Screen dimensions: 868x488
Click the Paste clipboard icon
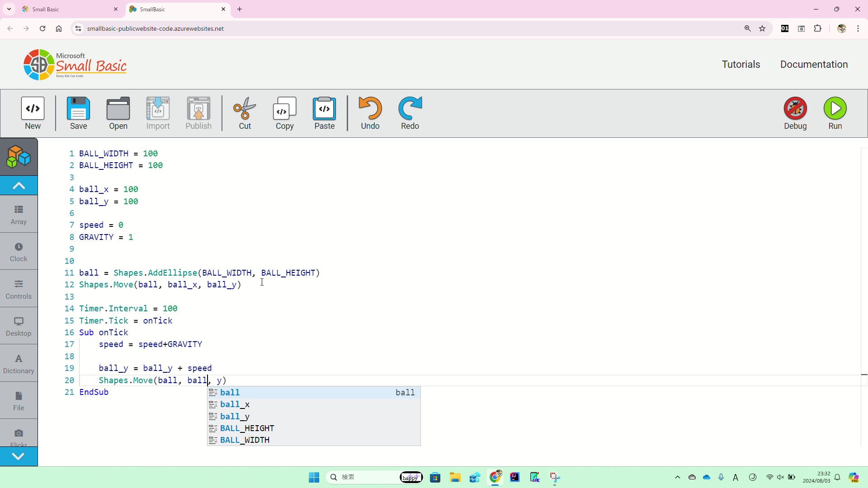(324, 113)
